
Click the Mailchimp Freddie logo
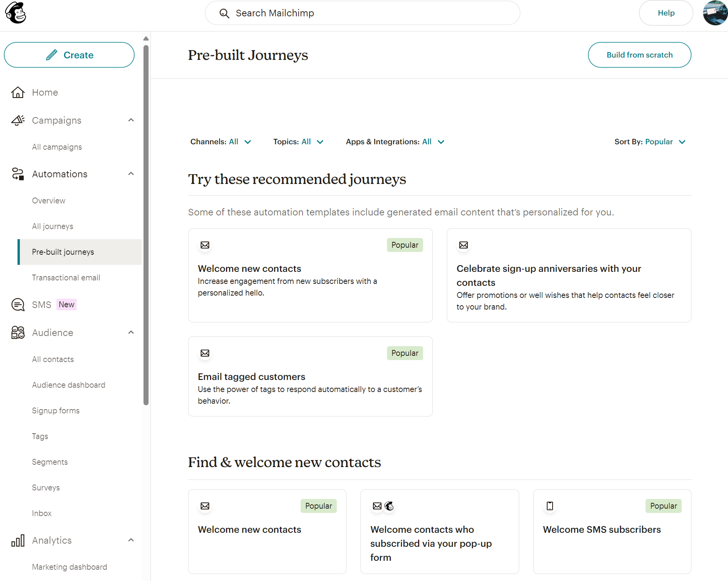[16, 12]
